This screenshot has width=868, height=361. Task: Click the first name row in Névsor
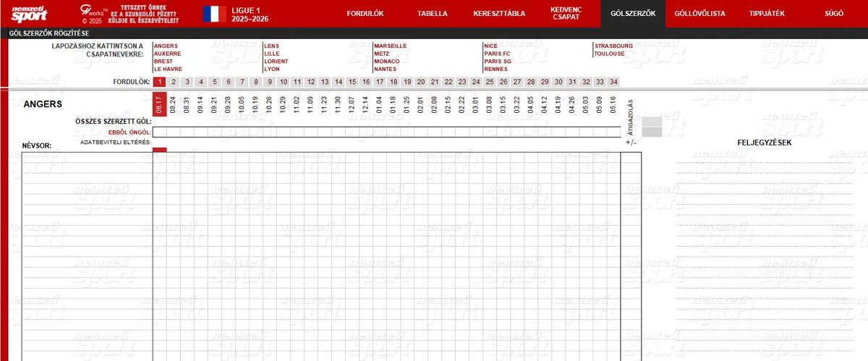(87, 158)
